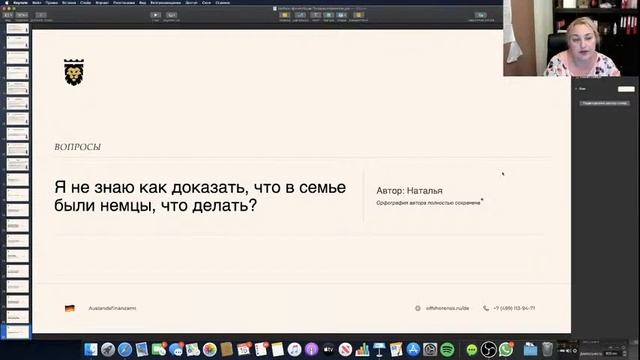Image resolution: width=640 pixels, height=360 pixels.
Task: Open WhatsApp from the Dock
Action: 506,350
